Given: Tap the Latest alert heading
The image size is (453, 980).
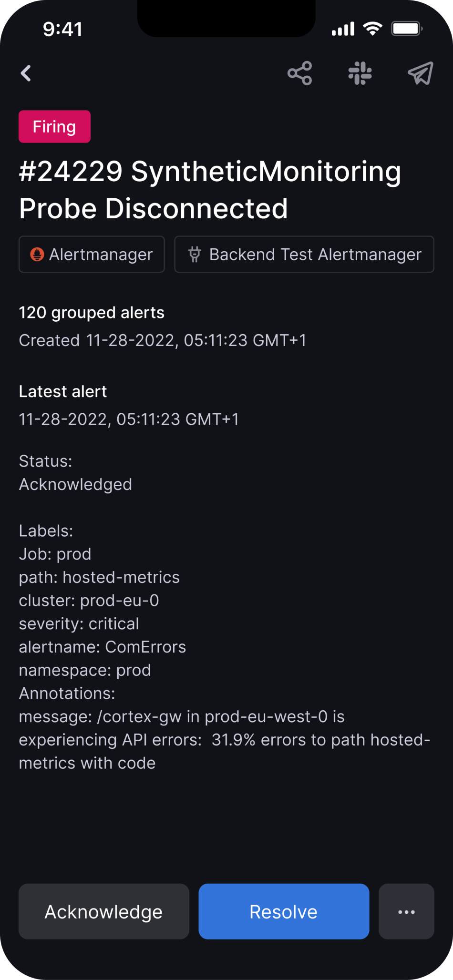Looking at the screenshot, I should [63, 391].
